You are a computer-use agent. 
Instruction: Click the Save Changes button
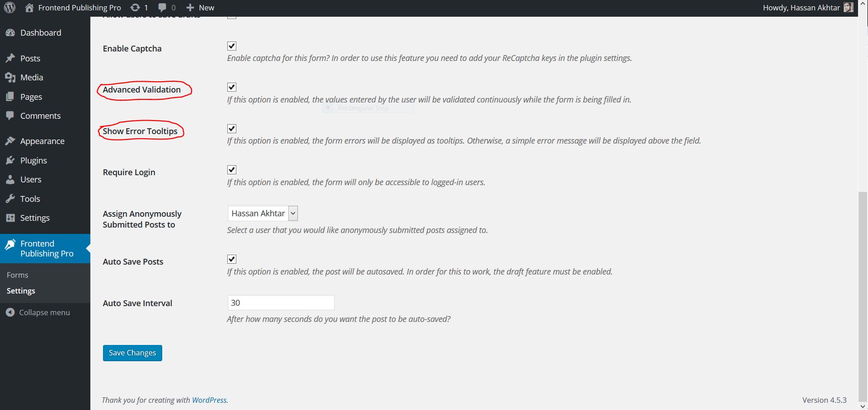pyautogui.click(x=132, y=353)
